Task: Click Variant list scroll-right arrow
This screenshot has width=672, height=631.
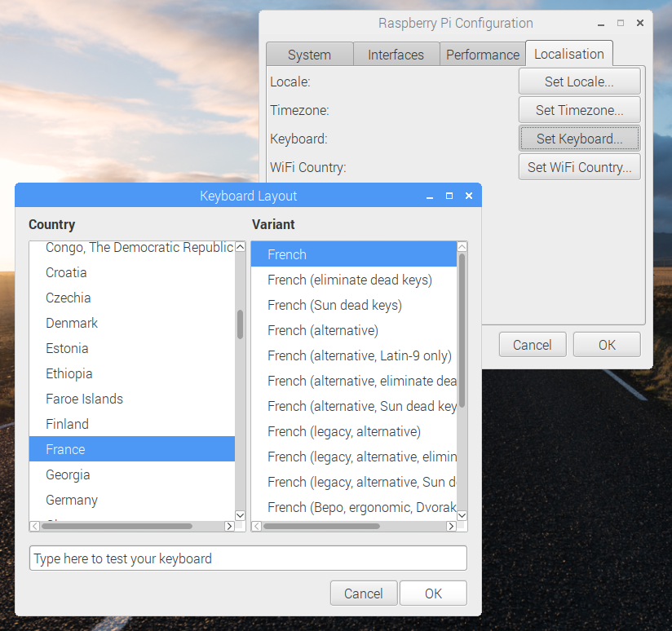Action: pos(452,527)
